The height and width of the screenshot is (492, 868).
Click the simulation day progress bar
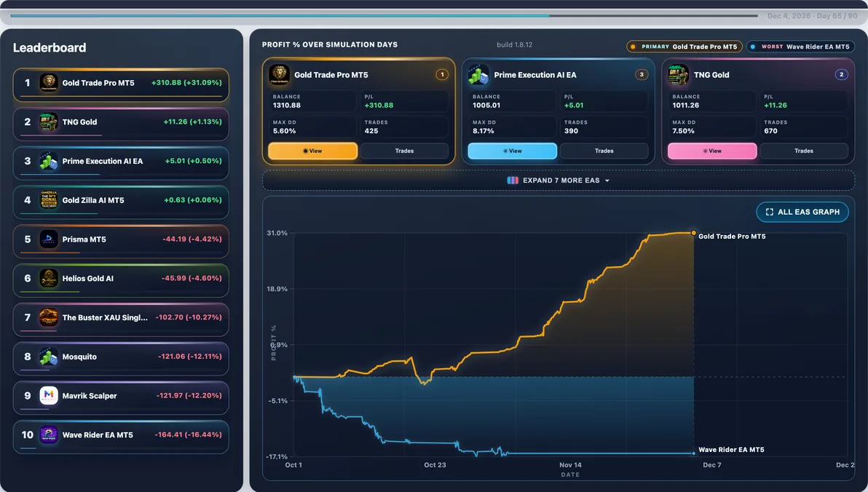384,15
